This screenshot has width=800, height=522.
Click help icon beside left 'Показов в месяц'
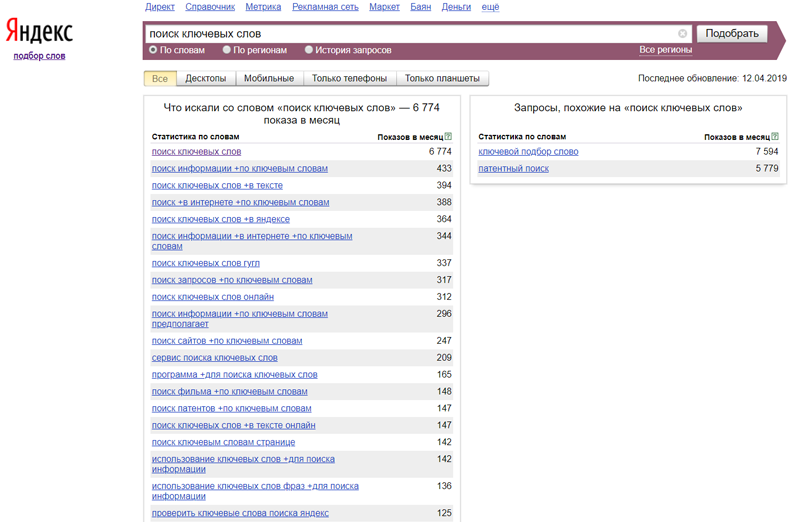(x=448, y=136)
